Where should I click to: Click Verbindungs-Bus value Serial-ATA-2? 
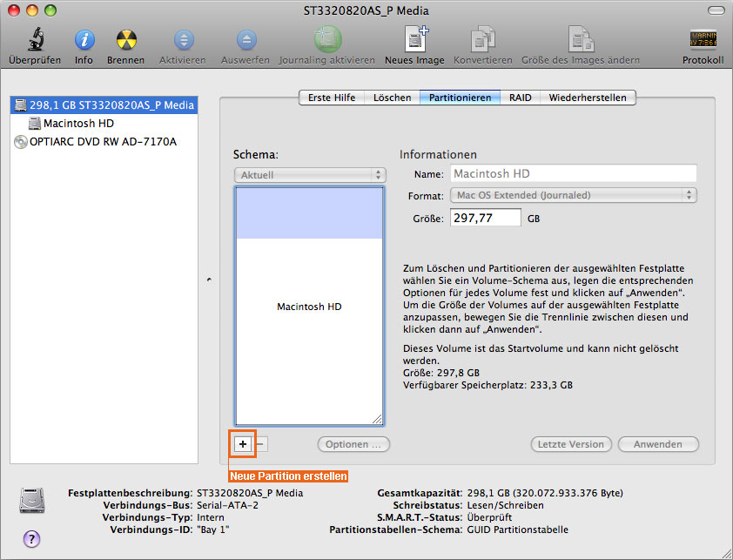[227, 505]
